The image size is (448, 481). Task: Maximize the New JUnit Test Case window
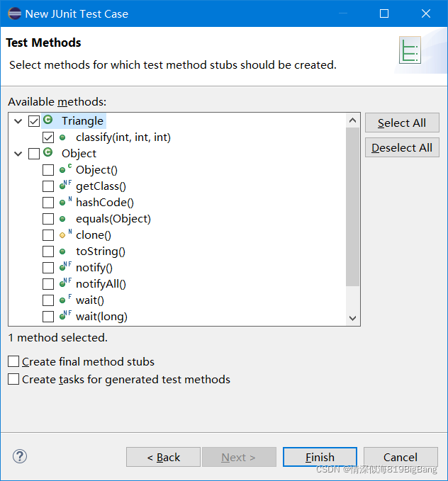click(384, 13)
